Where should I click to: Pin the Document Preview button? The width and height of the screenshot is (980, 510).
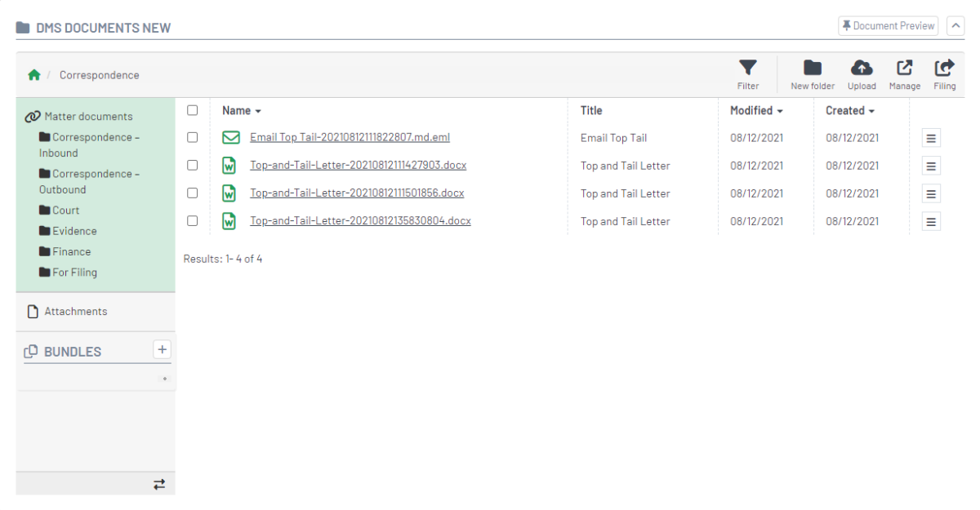pyautogui.click(x=888, y=26)
